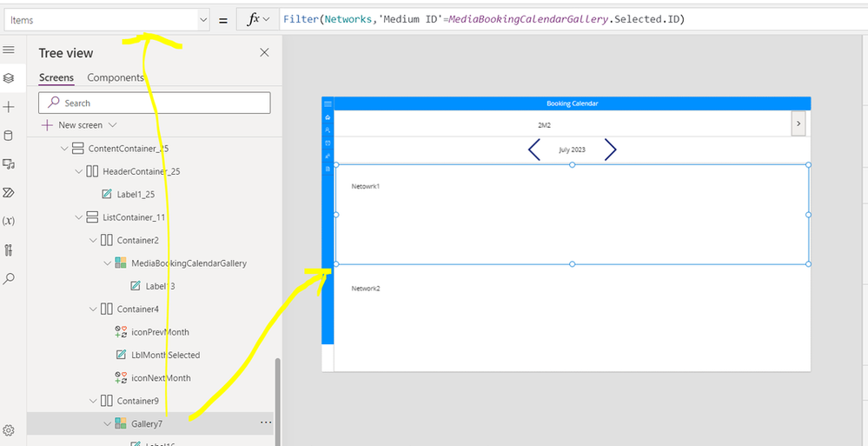Screen dimensions: 868x446
Task: Collapse ContentContainer_25 node
Action: (x=64, y=149)
